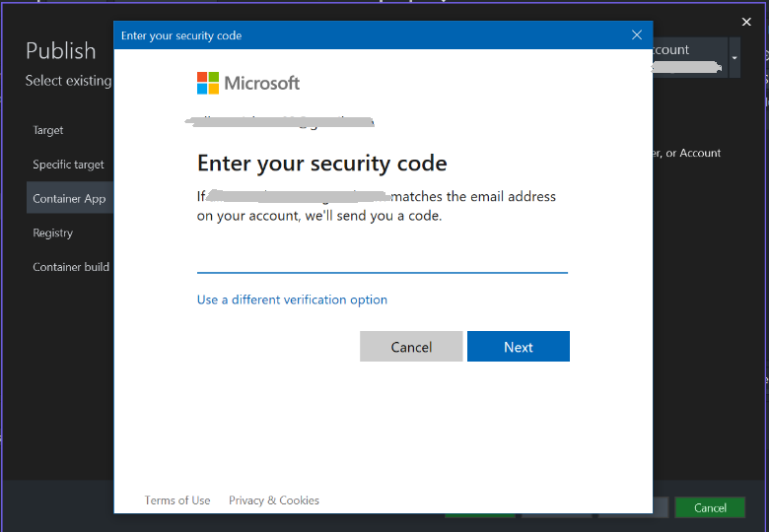769x532 pixels.
Task: Select the Container build step
Action: [71, 267]
